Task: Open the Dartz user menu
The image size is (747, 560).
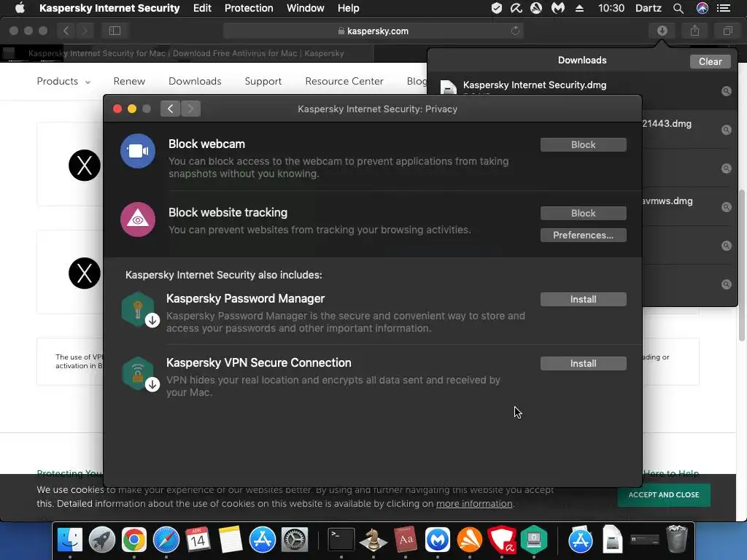Action: 648,8
